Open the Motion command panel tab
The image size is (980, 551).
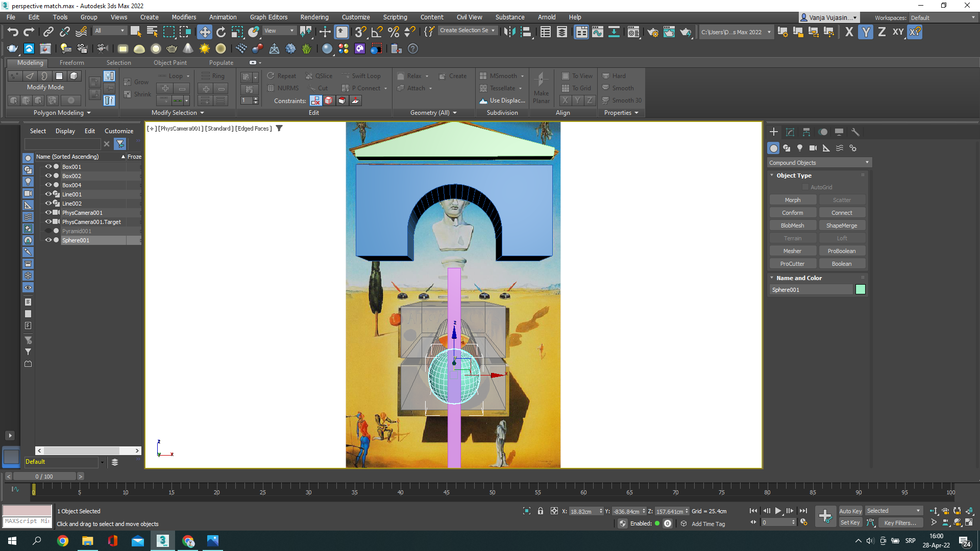pos(823,132)
